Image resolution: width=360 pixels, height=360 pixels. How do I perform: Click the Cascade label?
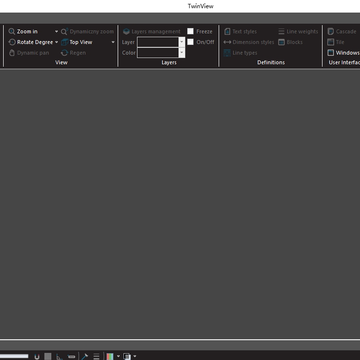coord(346,32)
